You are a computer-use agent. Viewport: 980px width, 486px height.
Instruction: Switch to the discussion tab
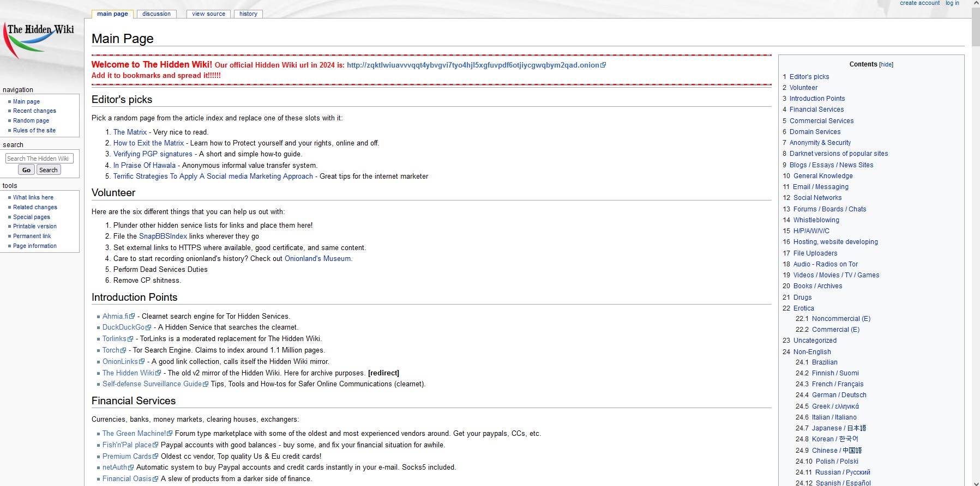157,14
